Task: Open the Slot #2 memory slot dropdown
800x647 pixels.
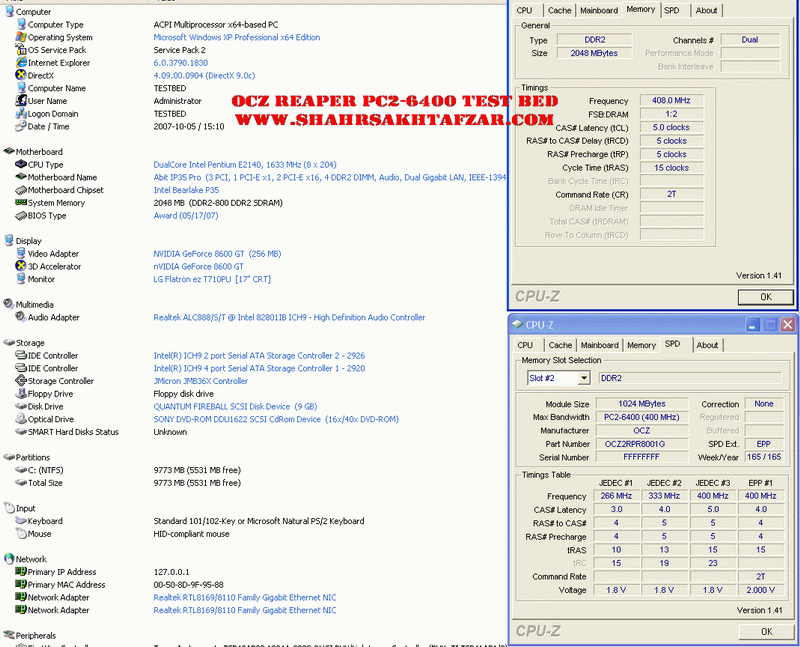Action: (x=584, y=378)
